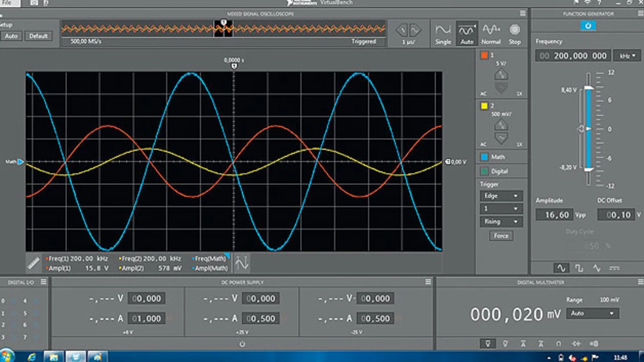The width and height of the screenshot is (644, 362).
Task: Toggle the Math channel
Action: 484,157
